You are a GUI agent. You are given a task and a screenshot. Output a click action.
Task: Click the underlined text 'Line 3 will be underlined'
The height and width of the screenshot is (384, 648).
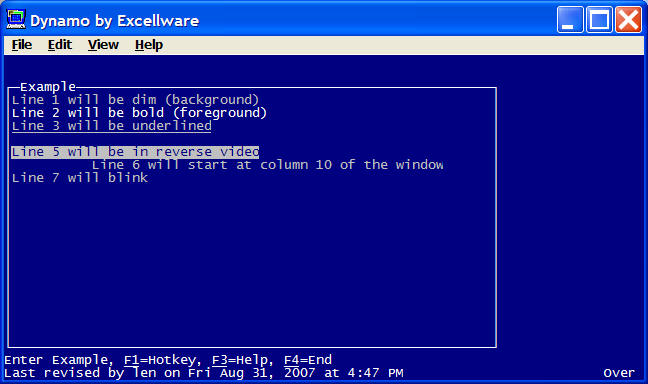[x=112, y=126]
